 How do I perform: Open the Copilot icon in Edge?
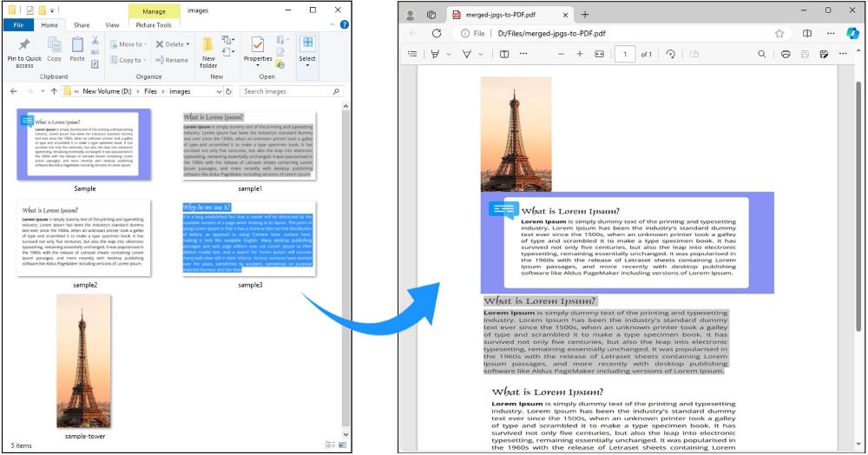click(853, 33)
